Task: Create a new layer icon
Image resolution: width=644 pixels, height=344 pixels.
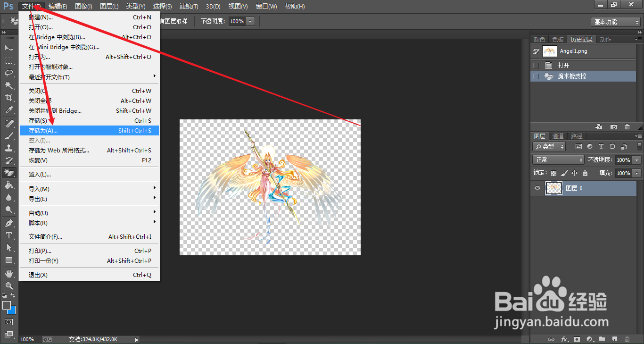Action: [x=615, y=339]
